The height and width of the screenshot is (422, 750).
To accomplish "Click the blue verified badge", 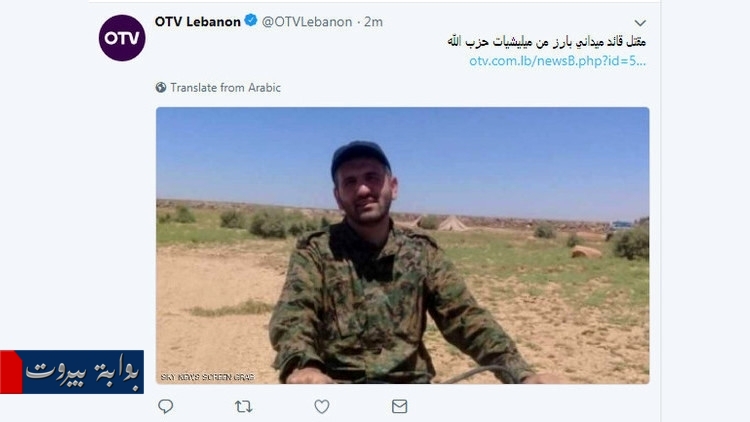I will pos(251,21).
